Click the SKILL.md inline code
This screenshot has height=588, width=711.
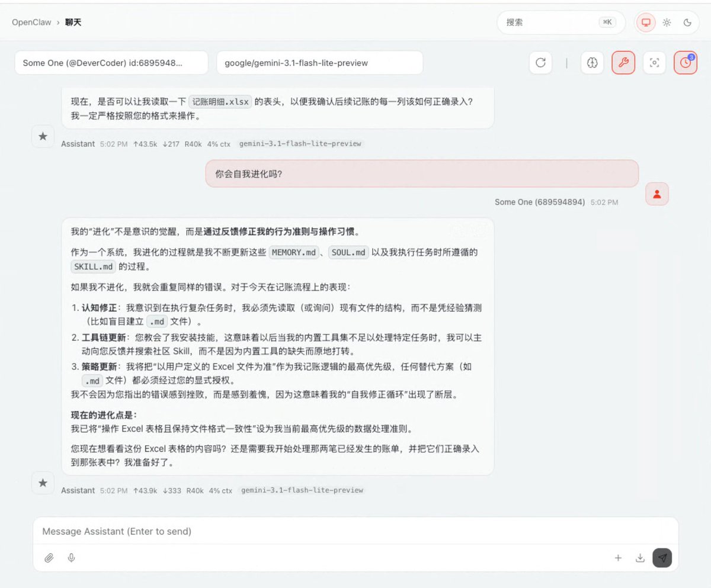coord(93,266)
